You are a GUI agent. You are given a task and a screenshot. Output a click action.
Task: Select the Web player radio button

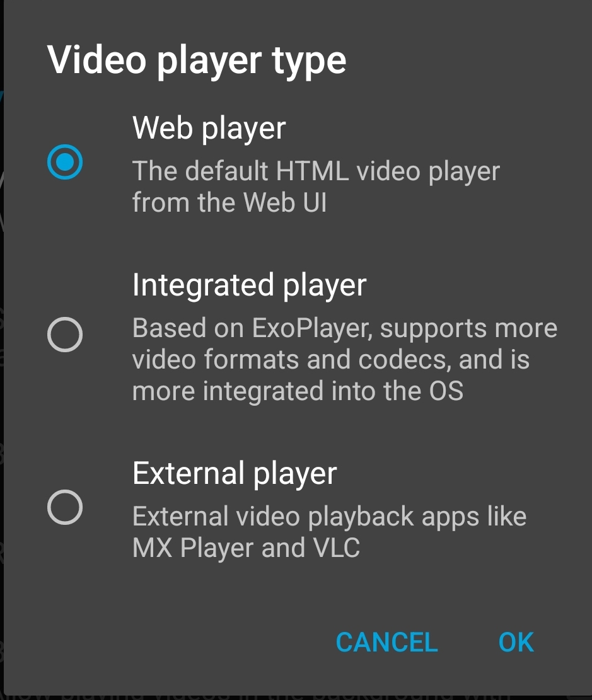coord(65,162)
